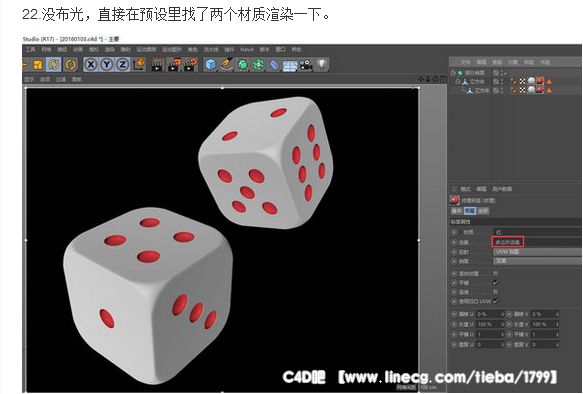Click Phong tag on parent 立方体 row

pos(513,81)
